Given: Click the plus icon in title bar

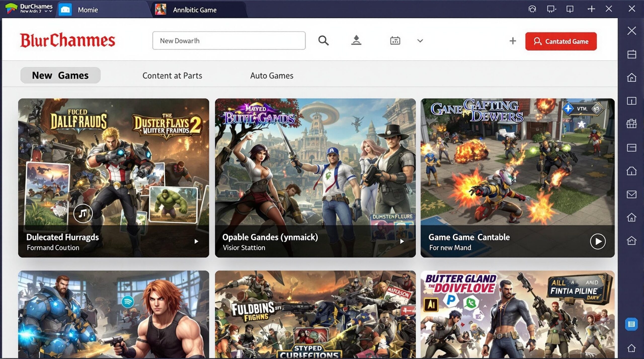Looking at the screenshot, I should [591, 9].
